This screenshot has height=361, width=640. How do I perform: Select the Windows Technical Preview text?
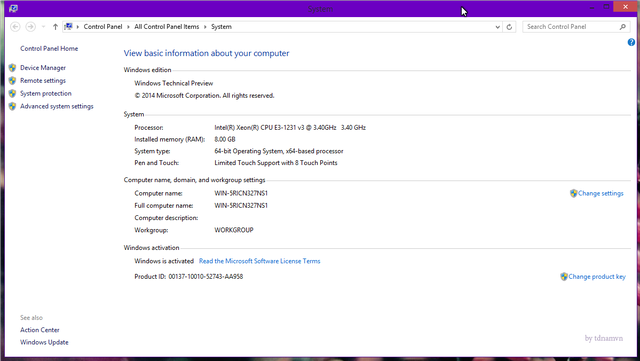[173, 83]
